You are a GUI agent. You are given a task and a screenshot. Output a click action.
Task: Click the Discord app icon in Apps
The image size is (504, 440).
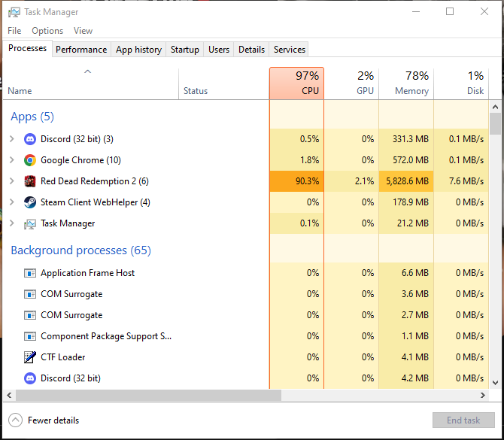click(30, 139)
